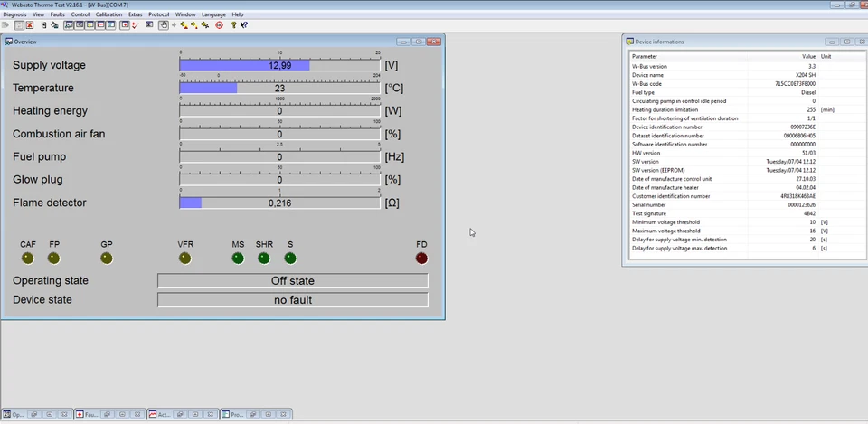Click the minimized Fau... window icon
This screenshot has height=424, width=868.
[80, 414]
